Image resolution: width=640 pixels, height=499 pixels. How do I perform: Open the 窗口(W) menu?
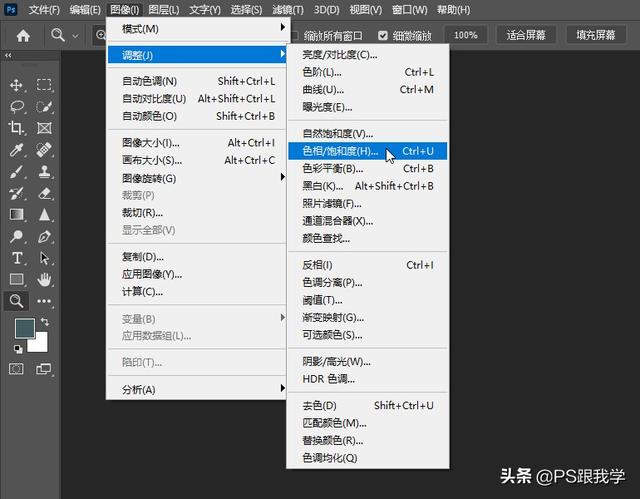409,9
